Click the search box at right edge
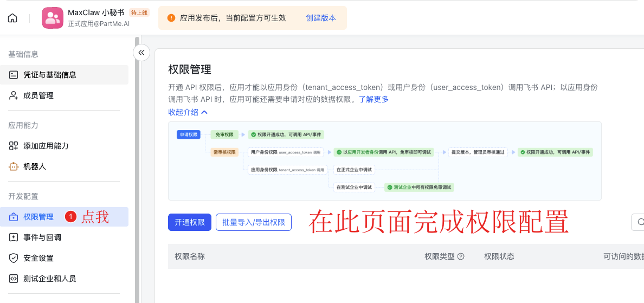 click(x=638, y=222)
